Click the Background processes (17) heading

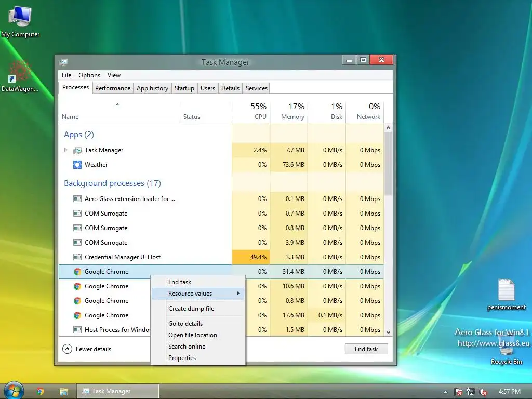point(112,183)
